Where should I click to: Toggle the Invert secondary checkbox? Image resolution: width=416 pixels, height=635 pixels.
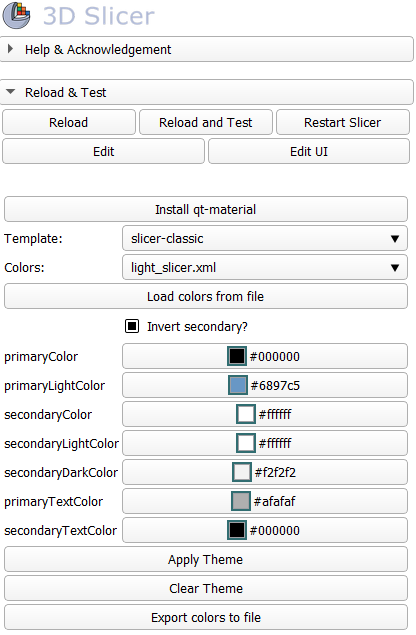[x=132, y=326]
